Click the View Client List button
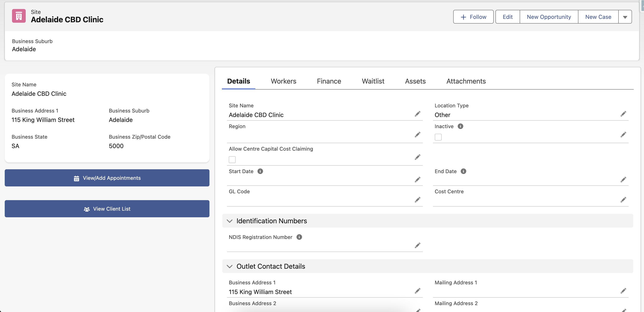 [x=107, y=208]
